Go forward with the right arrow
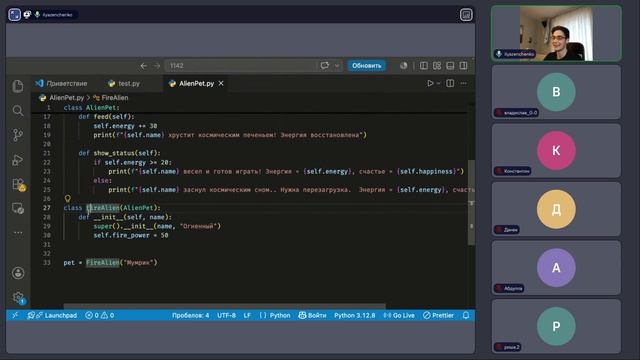This screenshot has height=360, width=640. click(157, 66)
